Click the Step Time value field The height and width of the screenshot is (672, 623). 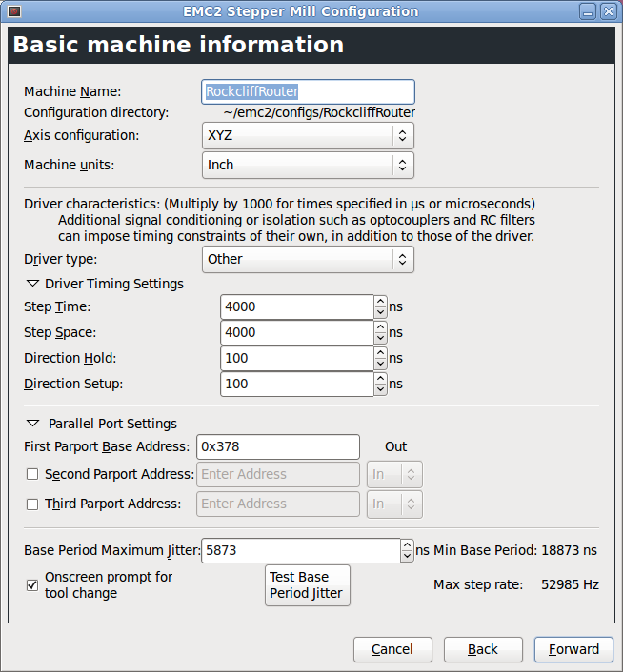tap(296, 306)
